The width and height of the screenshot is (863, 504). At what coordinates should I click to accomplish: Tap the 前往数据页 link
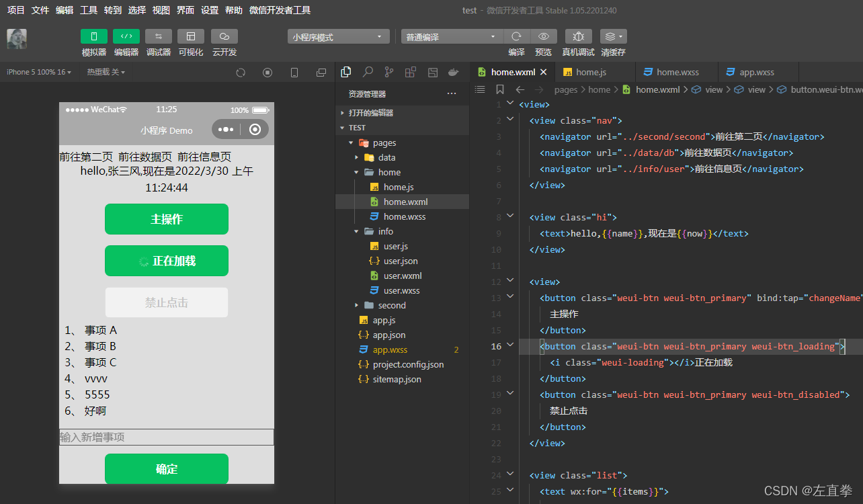145,157
